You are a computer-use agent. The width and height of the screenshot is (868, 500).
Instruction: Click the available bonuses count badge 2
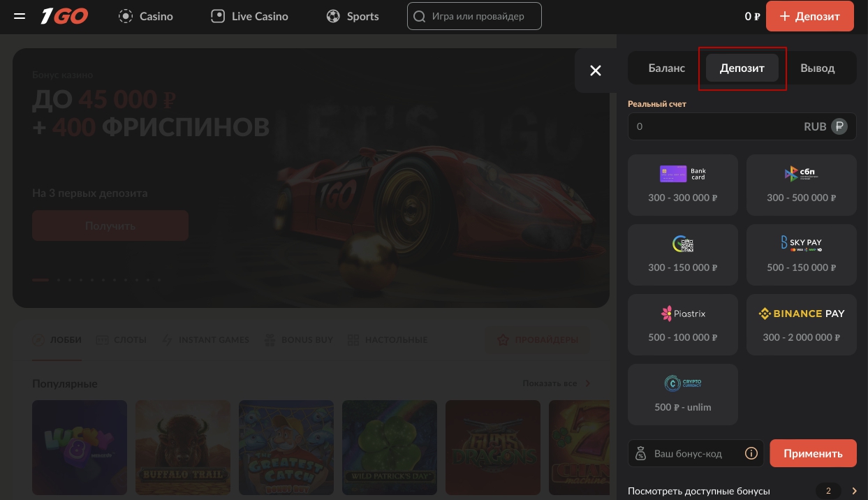pos(828,491)
